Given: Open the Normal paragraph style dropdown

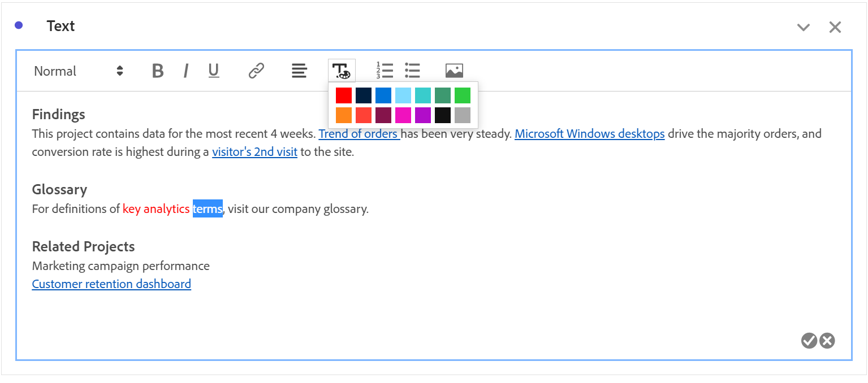Looking at the screenshot, I should 79,71.
